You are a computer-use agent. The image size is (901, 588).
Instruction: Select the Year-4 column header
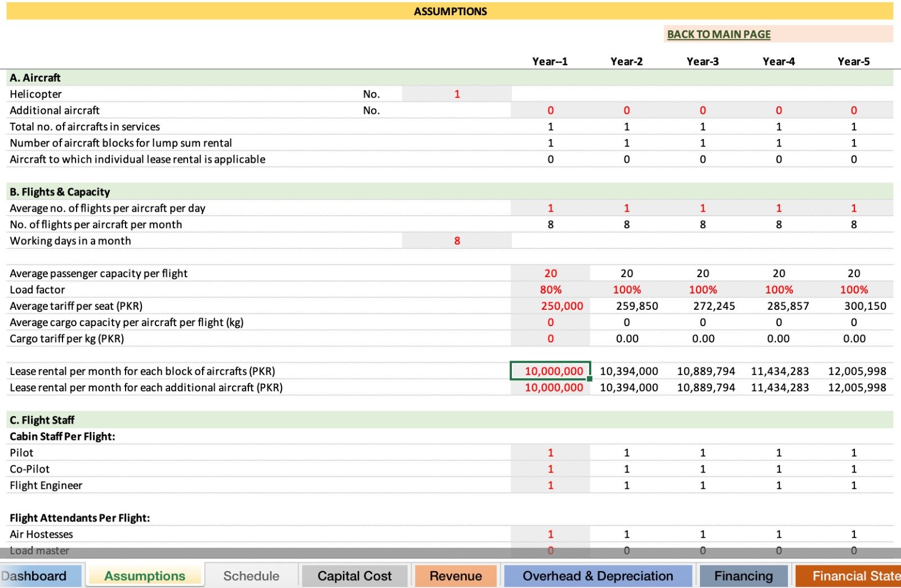pyautogui.click(x=779, y=61)
